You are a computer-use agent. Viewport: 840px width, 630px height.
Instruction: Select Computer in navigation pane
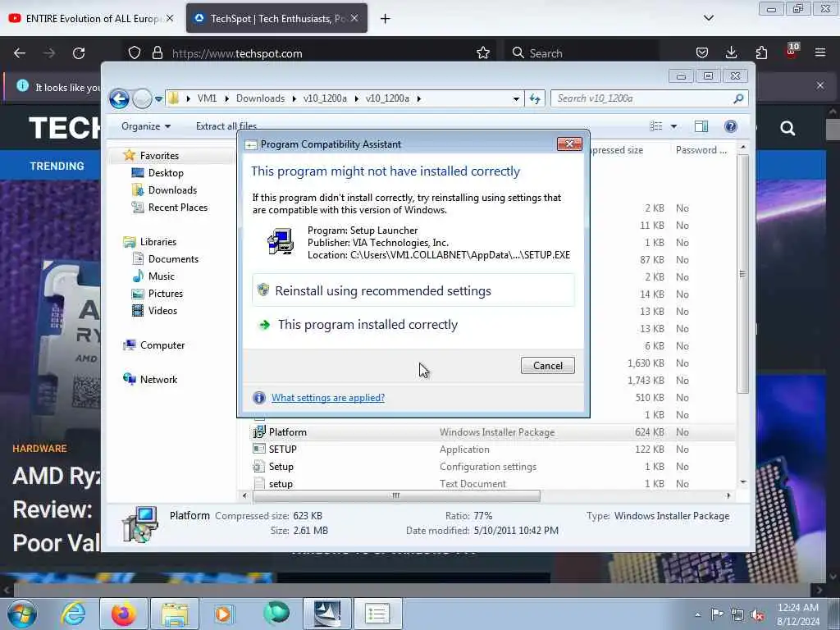[x=162, y=345]
